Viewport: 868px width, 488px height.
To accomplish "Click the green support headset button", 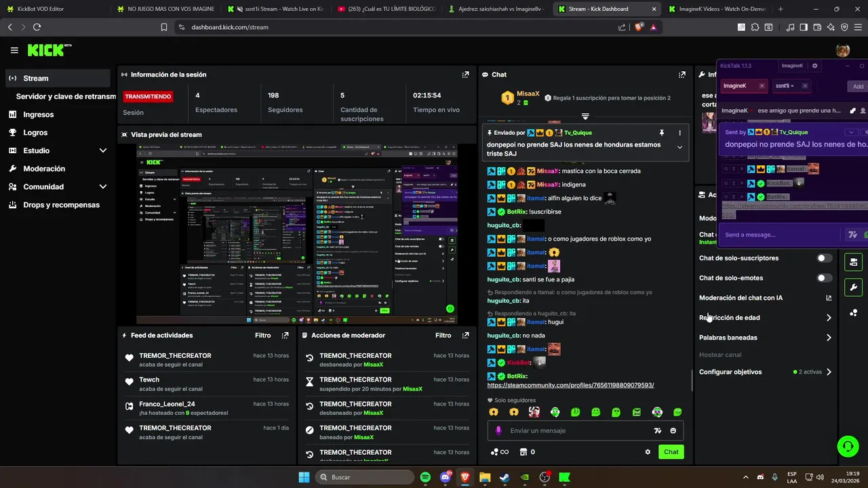I will (848, 445).
